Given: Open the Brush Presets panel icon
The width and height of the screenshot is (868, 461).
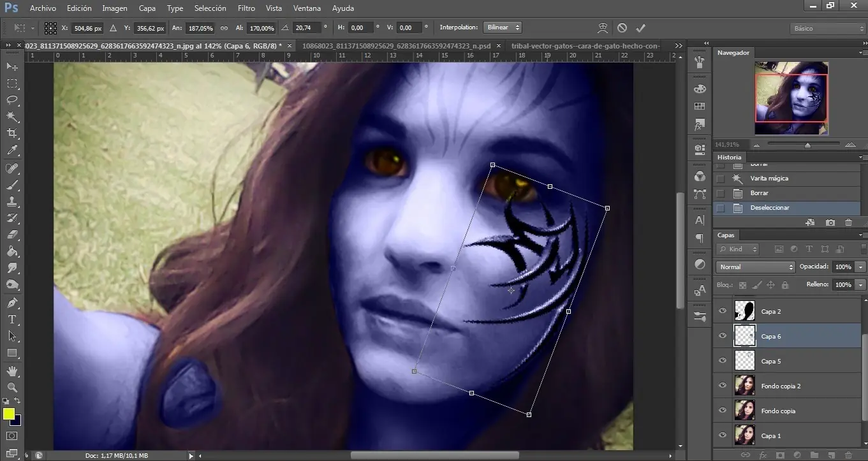Looking at the screenshot, I should point(700,316).
